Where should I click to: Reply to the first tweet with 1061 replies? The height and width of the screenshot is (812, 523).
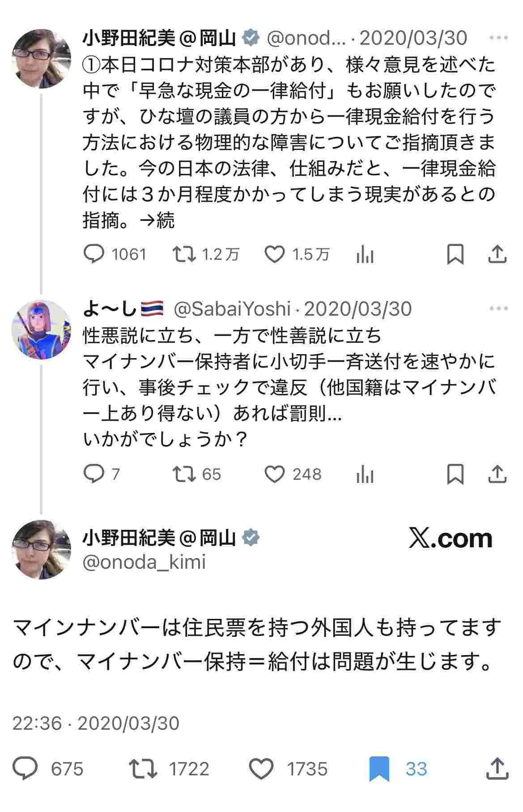click(x=94, y=254)
